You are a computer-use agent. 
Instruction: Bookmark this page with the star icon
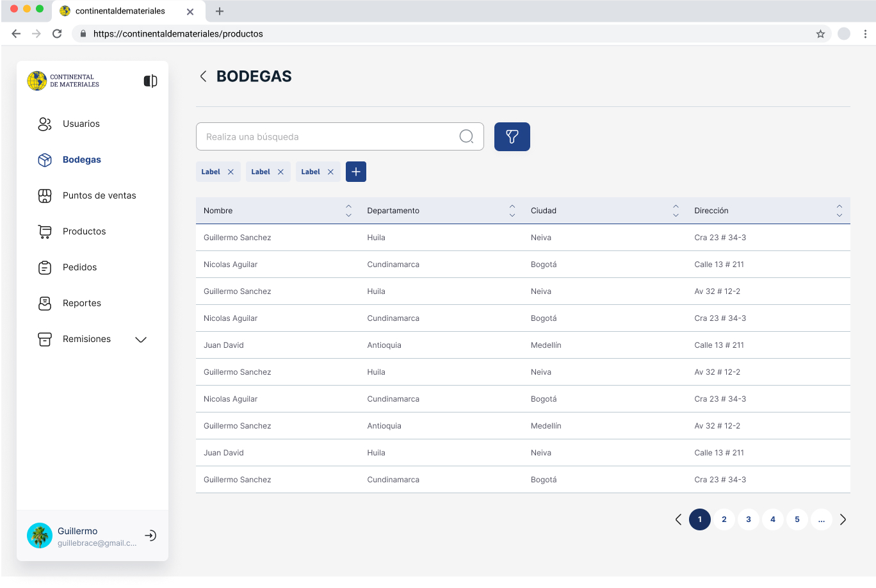[820, 34]
